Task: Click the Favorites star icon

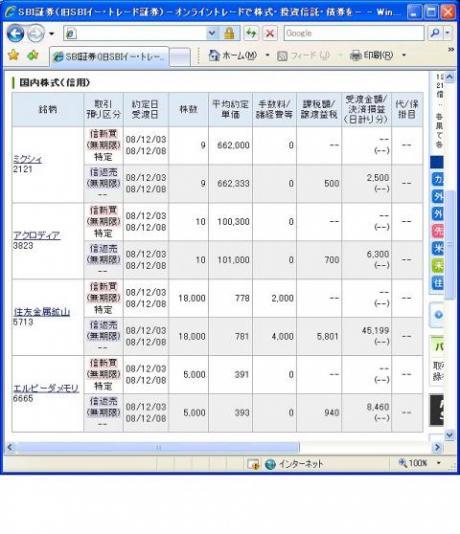Action: click(13, 55)
